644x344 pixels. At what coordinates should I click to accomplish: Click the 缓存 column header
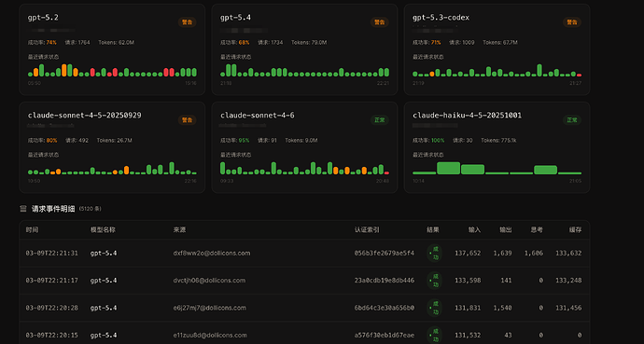tap(576, 230)
